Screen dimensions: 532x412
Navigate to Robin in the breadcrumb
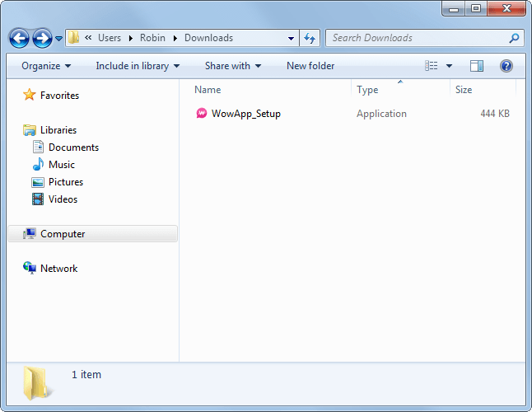pyautogui.click(x=152, y=38)
